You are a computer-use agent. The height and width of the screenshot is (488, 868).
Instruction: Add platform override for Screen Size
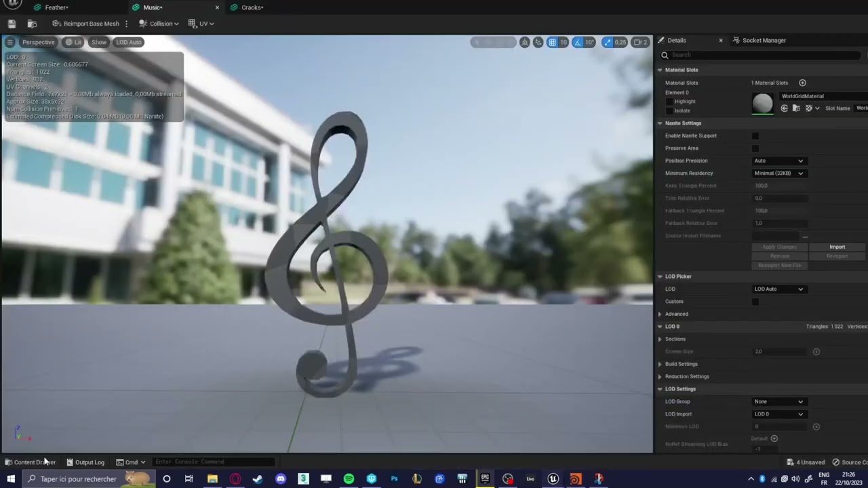click(x=816, y=352)
